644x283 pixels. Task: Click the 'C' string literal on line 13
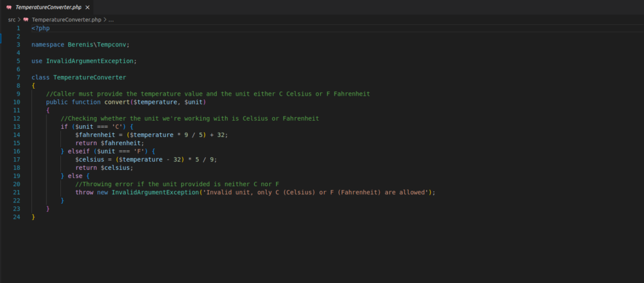(x=116, y=127)
